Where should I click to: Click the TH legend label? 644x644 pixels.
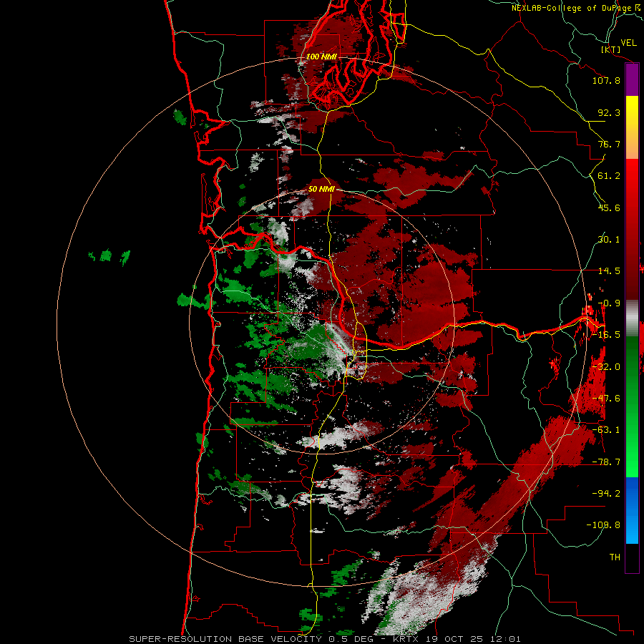(615, 557)
